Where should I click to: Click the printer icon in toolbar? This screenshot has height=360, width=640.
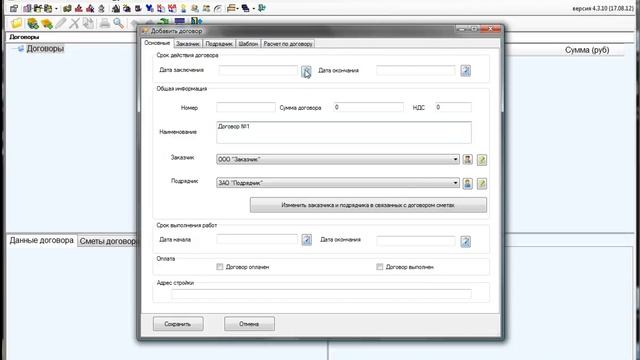coord(104,23)
